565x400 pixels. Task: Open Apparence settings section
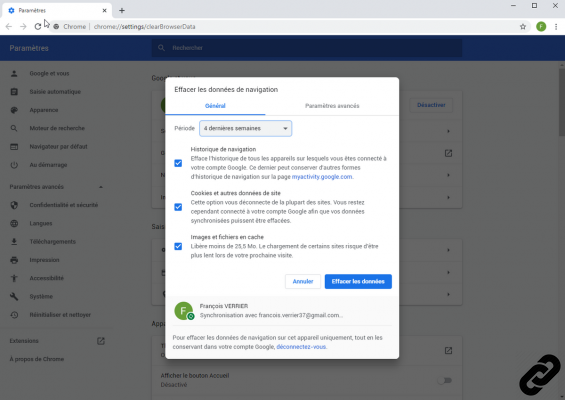[x=44, y=110]
